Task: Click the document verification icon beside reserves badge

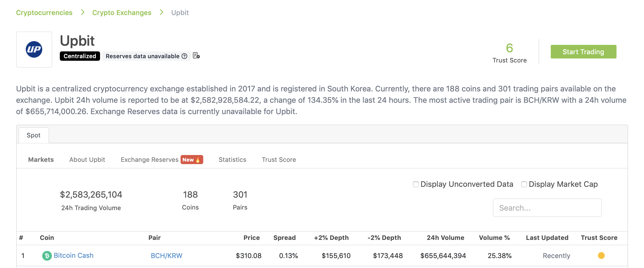Action: coord(196,56)
